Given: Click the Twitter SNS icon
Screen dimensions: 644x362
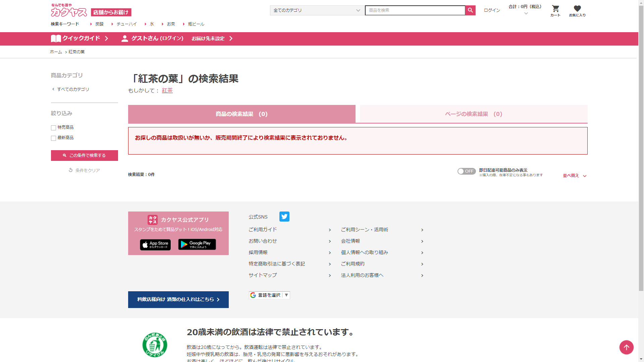Looking at the screenshot, I should click(284, 217).
